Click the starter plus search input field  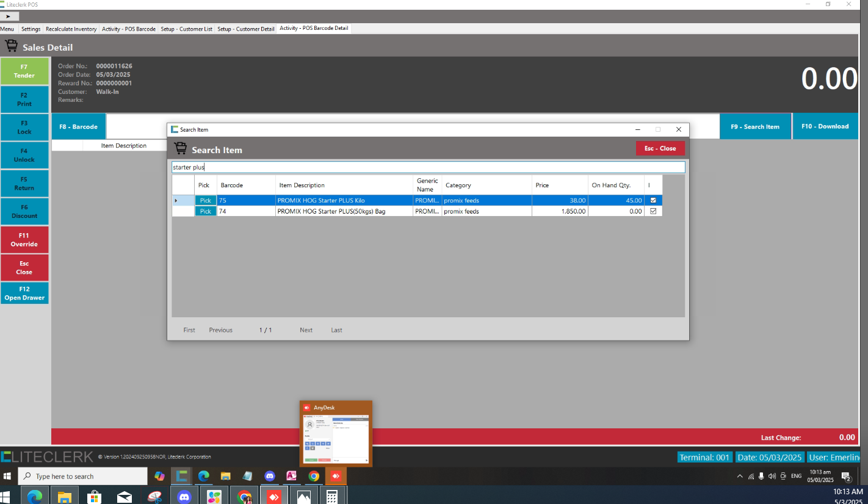tap(427, 167)
